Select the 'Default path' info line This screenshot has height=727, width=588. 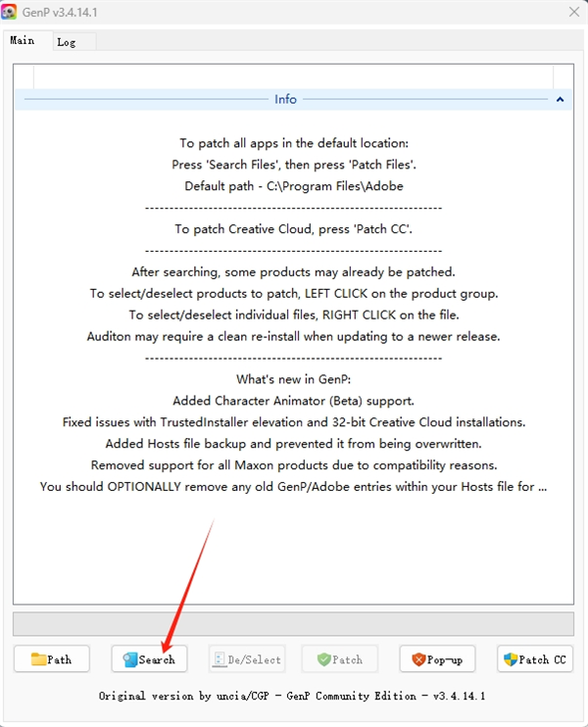tap(294, 186)
